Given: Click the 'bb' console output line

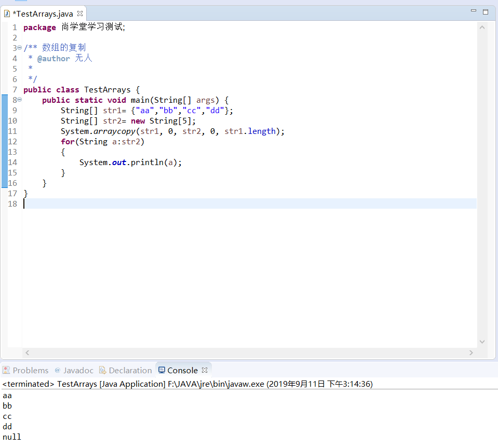Looking at the screenshot, I should (x=7, y=406).
